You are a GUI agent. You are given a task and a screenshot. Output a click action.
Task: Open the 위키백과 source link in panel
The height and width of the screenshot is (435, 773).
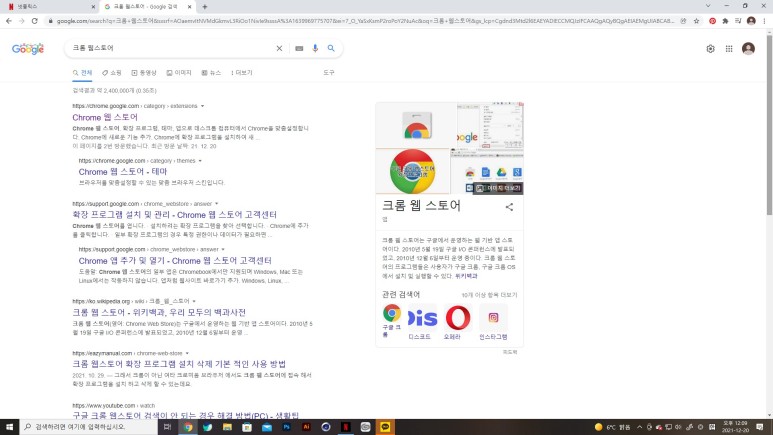tap(466, 276)
